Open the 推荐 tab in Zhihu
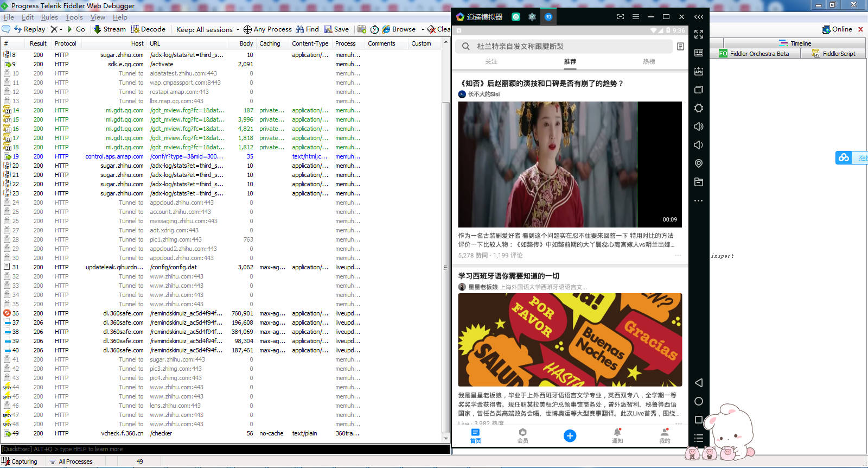The height and width of the screenshot is (468, 868). click(x=570, y=62)
